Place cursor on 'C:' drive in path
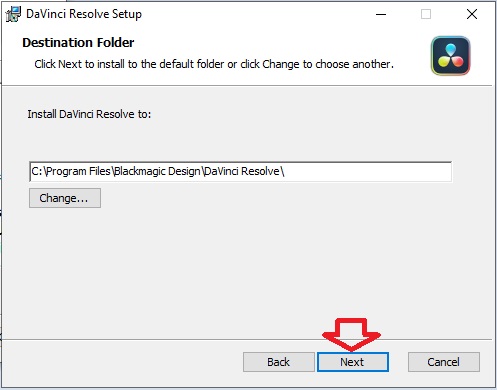The width and height of the screenshot is (497, 390). point(37,171)
